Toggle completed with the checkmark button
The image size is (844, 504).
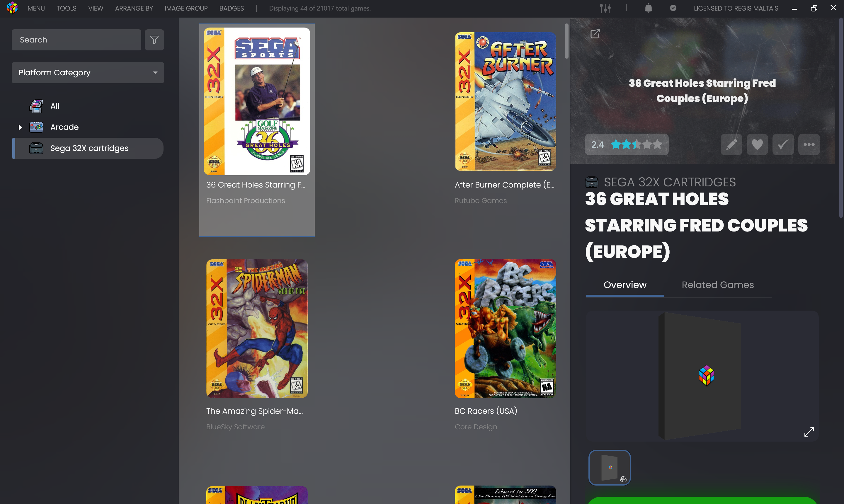(783, 144)
